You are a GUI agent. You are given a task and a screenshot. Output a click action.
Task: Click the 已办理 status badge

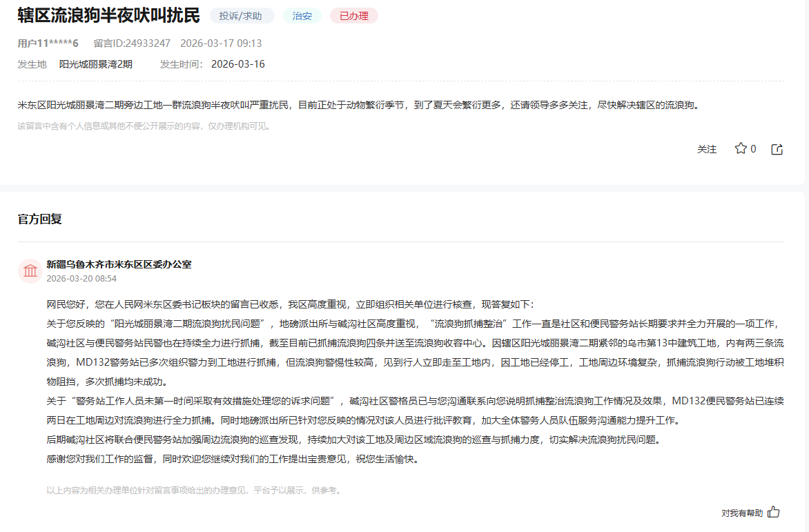(x=353, y=16)
